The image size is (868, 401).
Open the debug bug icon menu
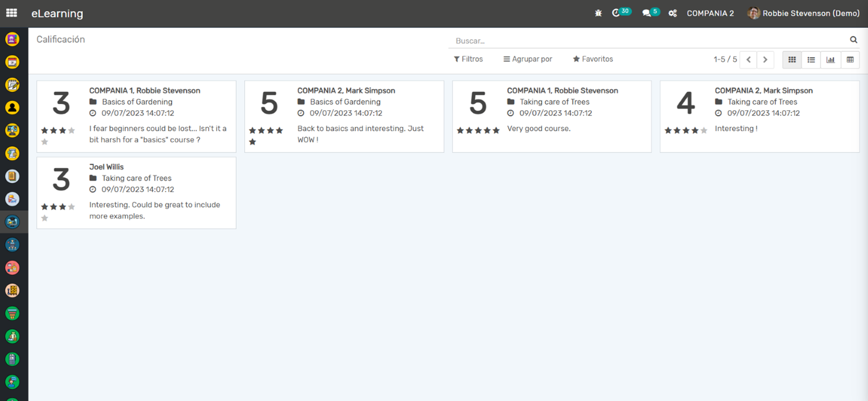pyautogui.click(x=598, y=13)
